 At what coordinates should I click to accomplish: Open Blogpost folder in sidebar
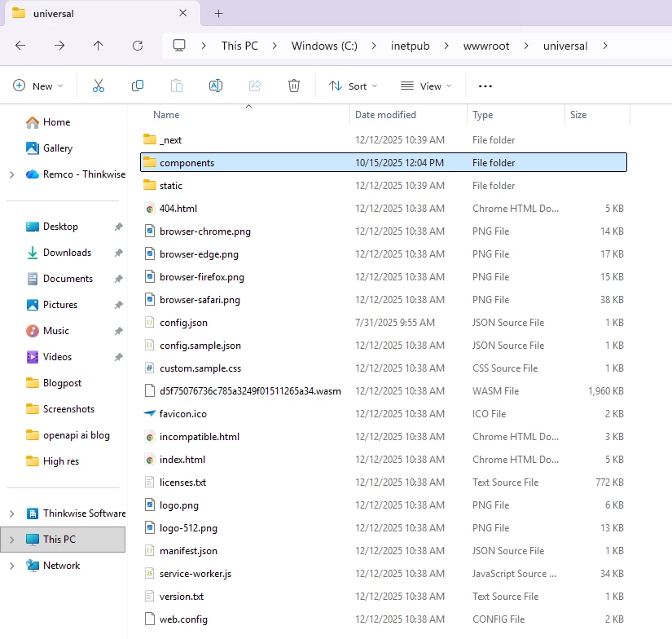pos(54,383)
